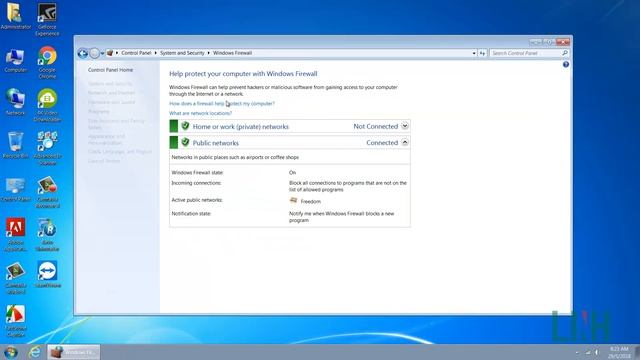
Task: Open the red Adobe application shortcut
Action: click(x=16, y=234)
